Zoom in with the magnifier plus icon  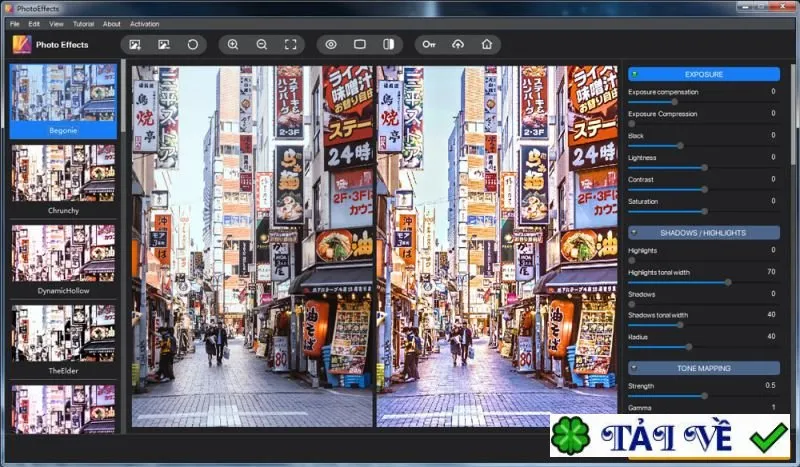click(x=233, y=44)
